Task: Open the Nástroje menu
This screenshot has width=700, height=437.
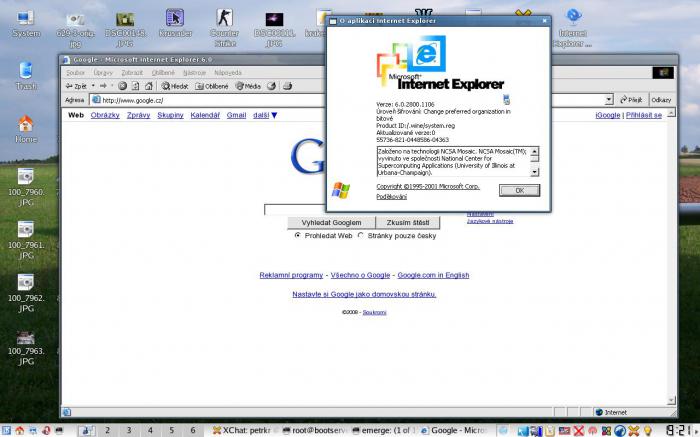Action: click(x=194, y=72)
